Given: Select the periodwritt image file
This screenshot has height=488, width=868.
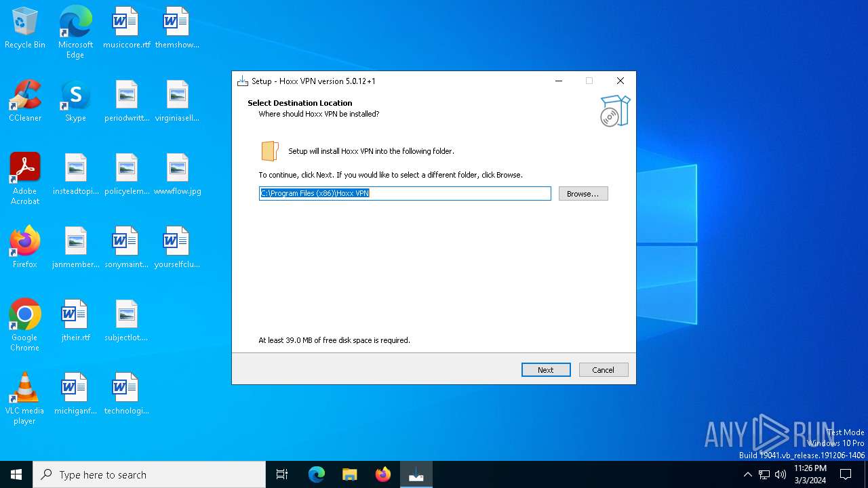Looking at the screenshot, I should click(126, 102).
